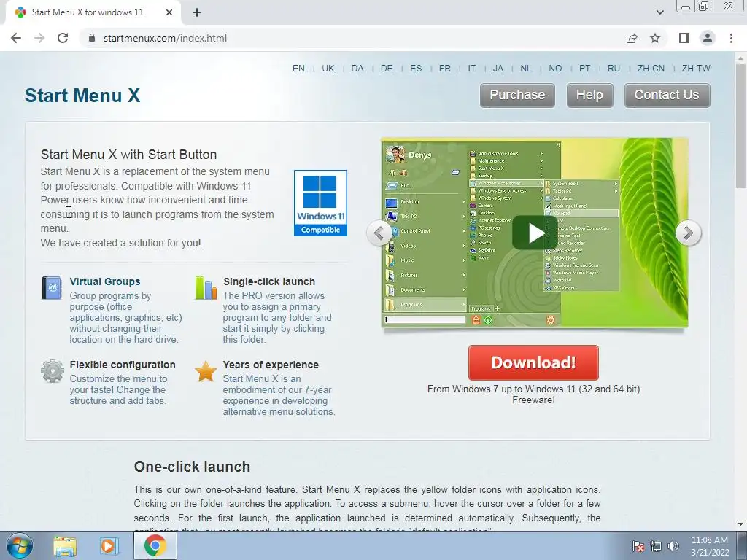The height and width of the screenshot is (560, 747).
Task: Click the Virtual Groups book icon
Action: pos(52,287)
